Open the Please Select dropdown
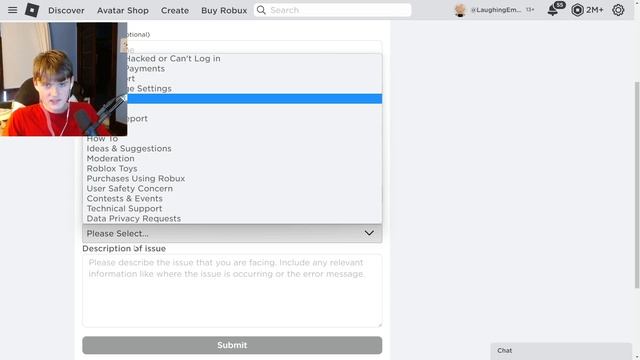 [232, 233]
